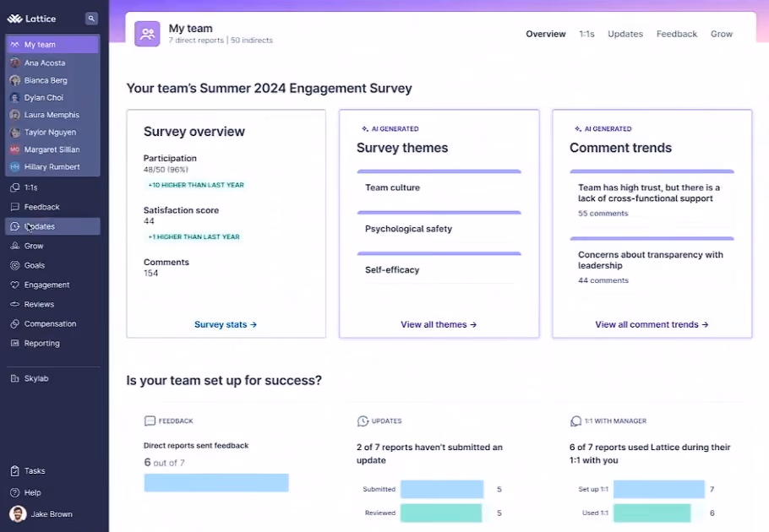Click the Goals target icon in the sidebar
This screenshot has height=532, width=769.
[15, 265]
